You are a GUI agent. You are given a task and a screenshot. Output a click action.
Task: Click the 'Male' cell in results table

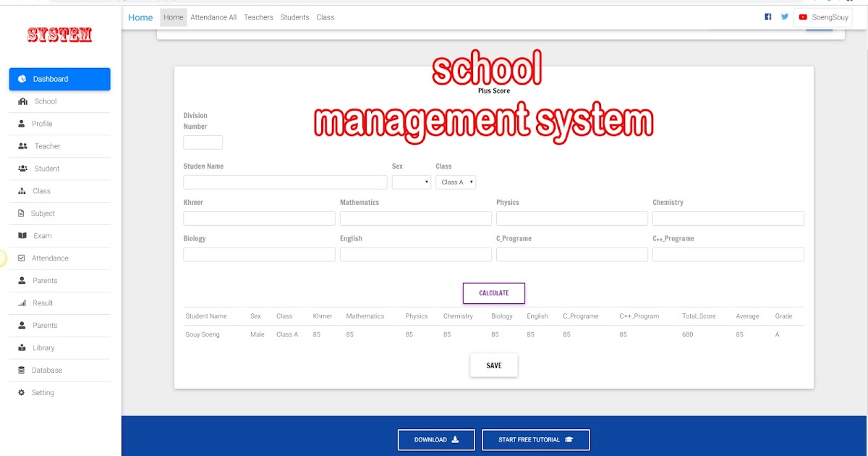[258, 334]
